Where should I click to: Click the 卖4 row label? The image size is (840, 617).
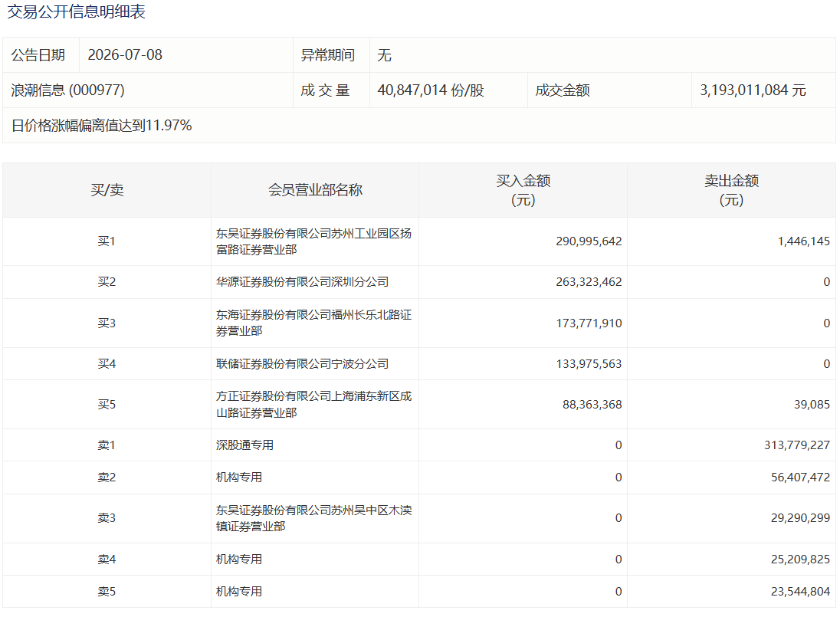click(107, 560)
